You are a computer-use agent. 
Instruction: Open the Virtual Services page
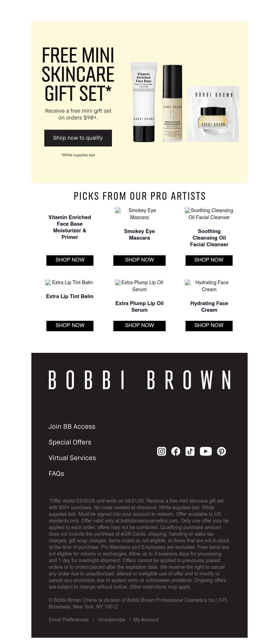tap(72, 458)
